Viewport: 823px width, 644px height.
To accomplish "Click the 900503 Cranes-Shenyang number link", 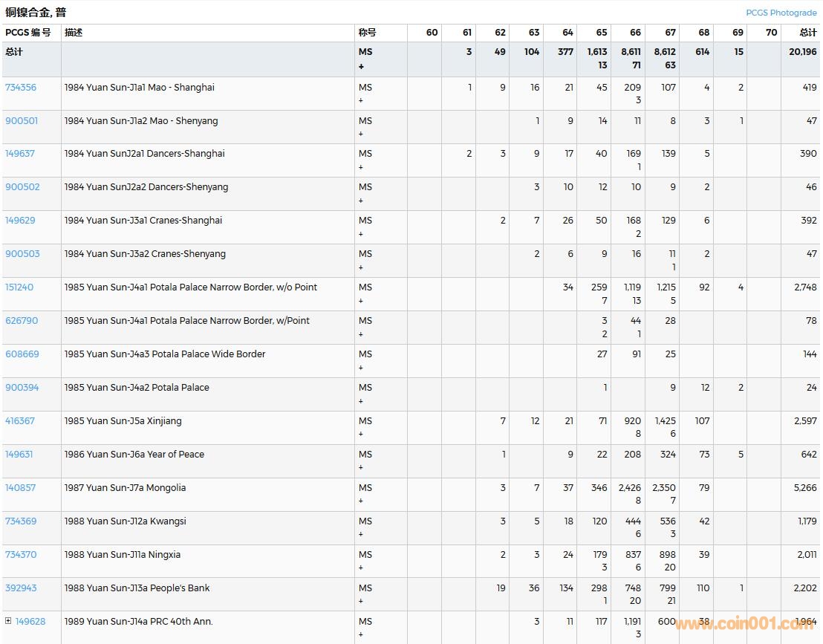I will pyautogui.click(x=22, y=254).
